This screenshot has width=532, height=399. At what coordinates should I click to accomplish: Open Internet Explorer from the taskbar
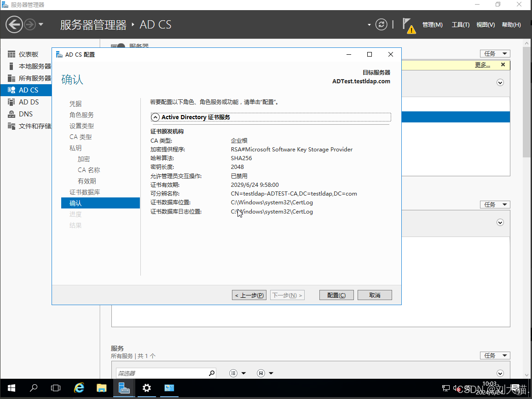tap(79, 388)
